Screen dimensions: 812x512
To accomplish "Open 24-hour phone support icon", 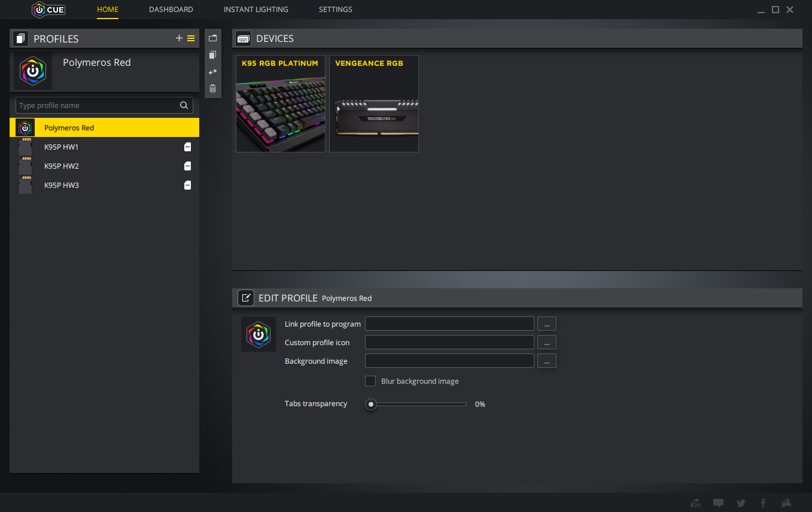I will [696, 503].
